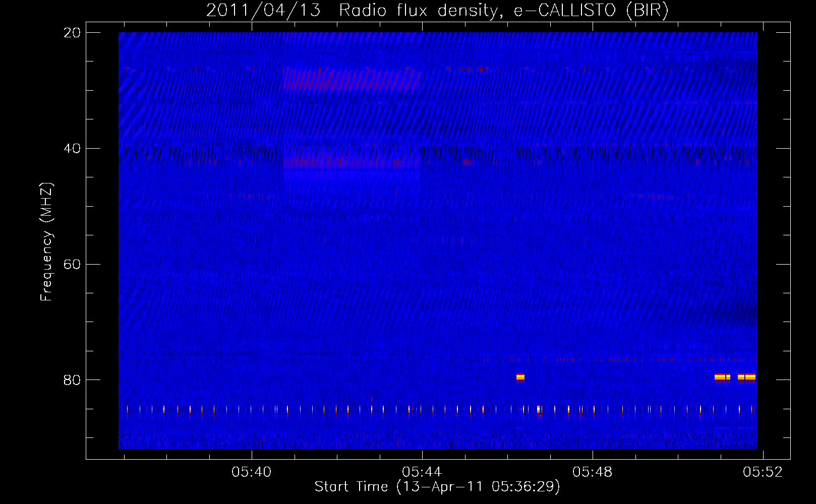This screenshot has height=504, width=816.
Task: Click the frequency tick label 20
Action: (72, 33)
